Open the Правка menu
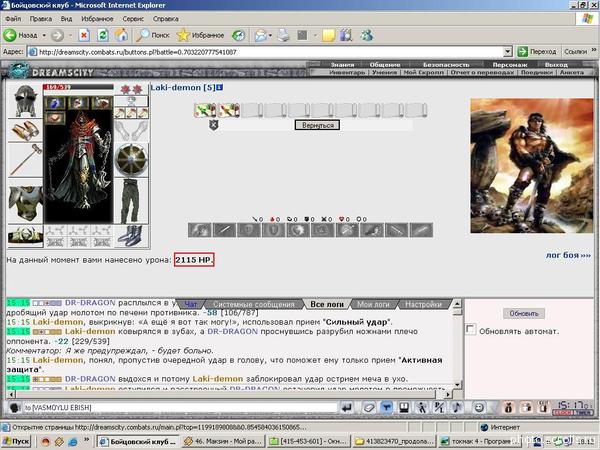 41,18
